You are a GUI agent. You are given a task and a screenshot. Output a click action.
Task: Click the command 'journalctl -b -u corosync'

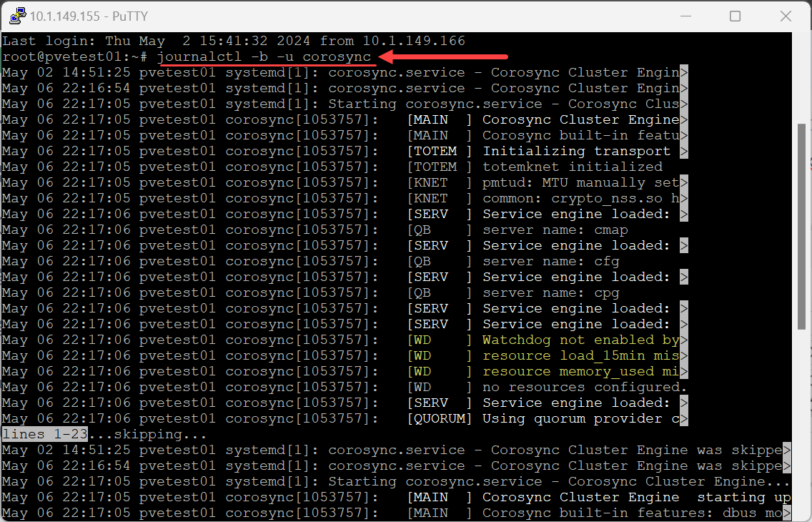(264, 56)
